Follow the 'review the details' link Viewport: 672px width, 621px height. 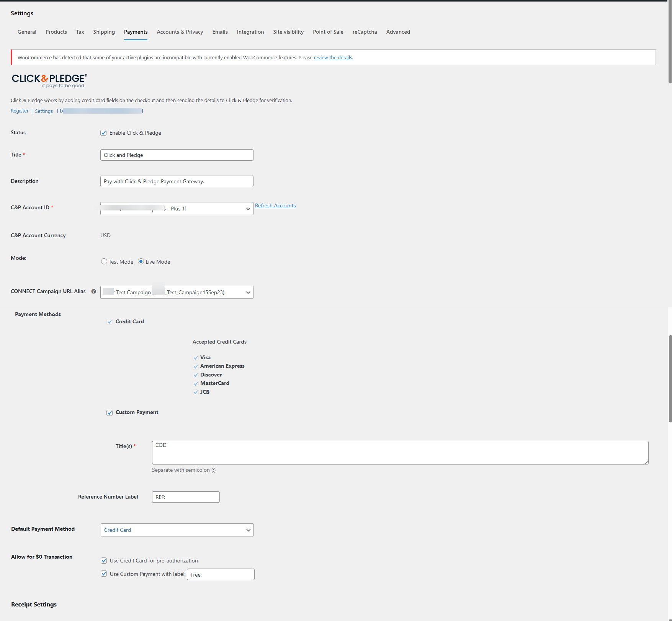333,58
